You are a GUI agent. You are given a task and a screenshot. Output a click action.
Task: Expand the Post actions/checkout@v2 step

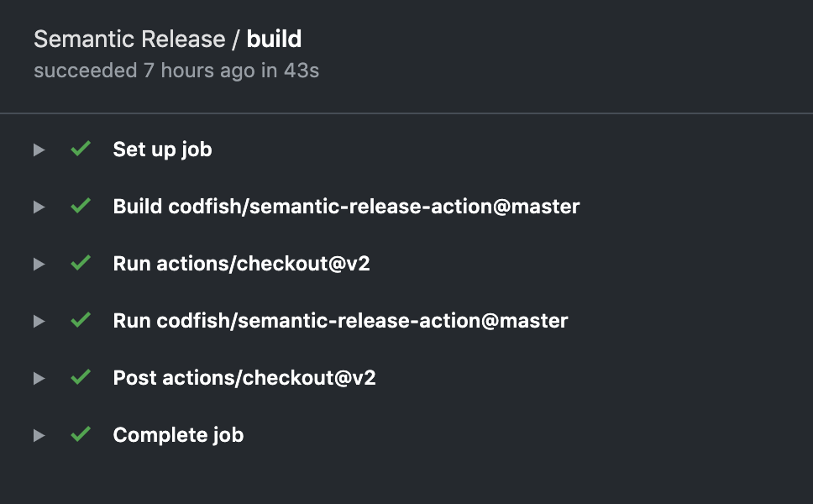coord(39,377)
